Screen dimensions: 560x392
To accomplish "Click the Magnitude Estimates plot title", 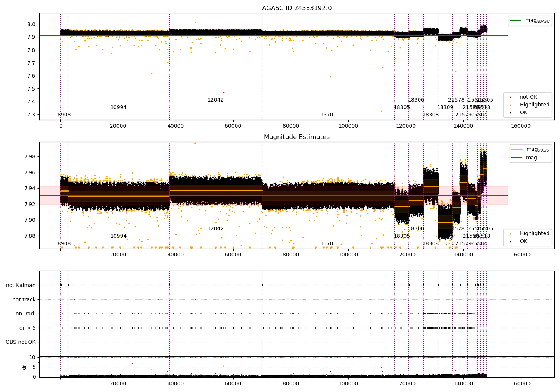I will (x=297, y=137).
